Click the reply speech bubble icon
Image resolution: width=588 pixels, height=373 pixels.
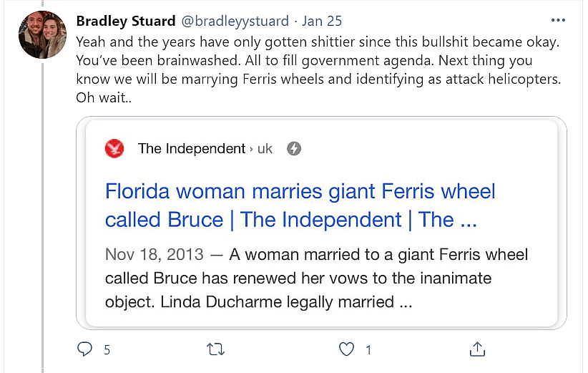click(x=84, y=349)
